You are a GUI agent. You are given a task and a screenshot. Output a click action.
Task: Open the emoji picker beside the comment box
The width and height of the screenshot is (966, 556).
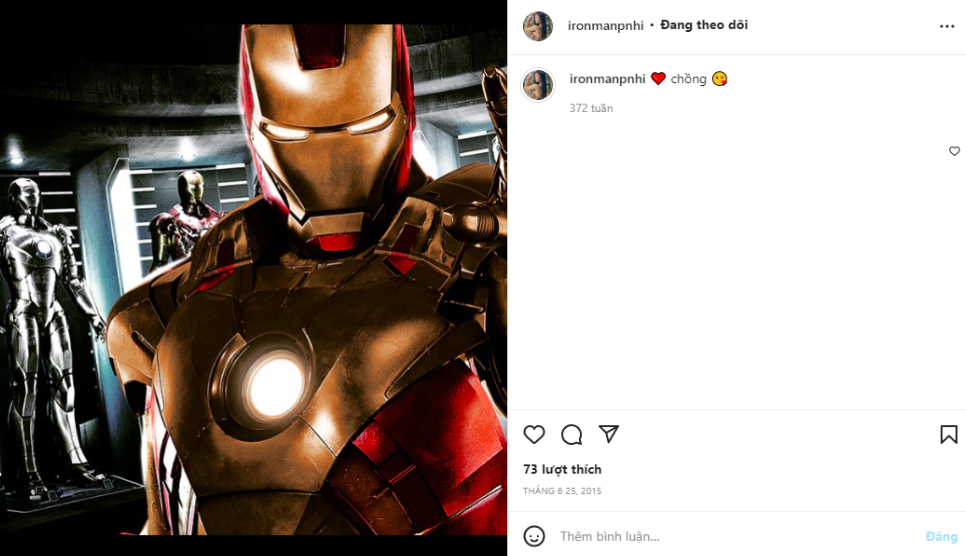[x=535, y=536]
